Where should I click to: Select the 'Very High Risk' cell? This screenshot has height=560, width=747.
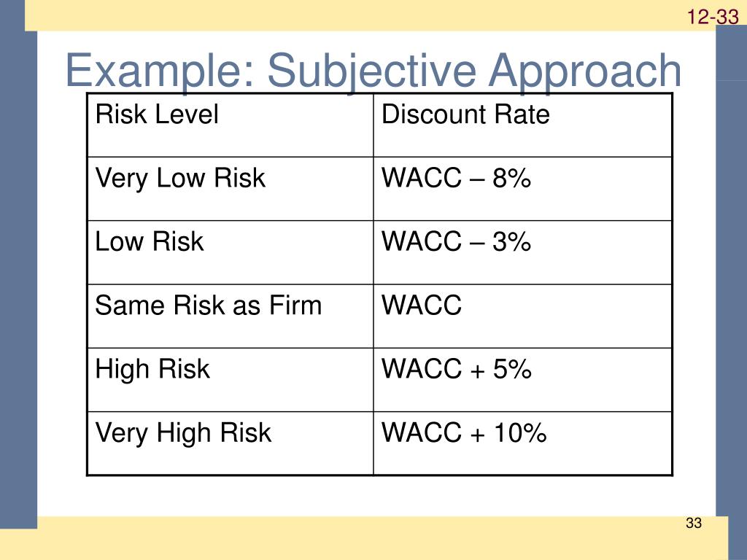[x=230, y=443]
